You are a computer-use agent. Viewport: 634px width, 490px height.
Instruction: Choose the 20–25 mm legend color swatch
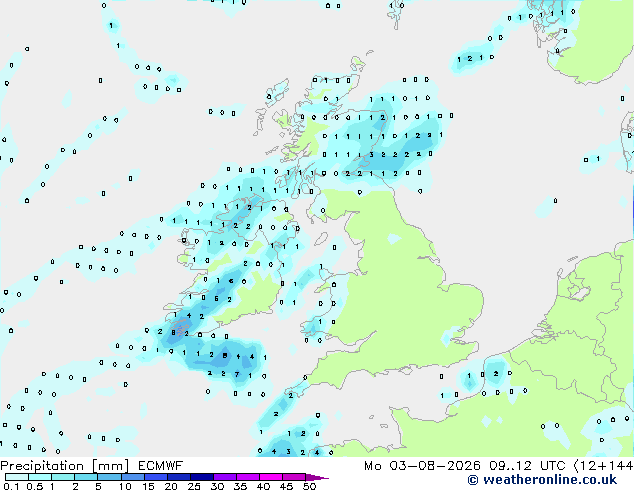click(179, 477)
